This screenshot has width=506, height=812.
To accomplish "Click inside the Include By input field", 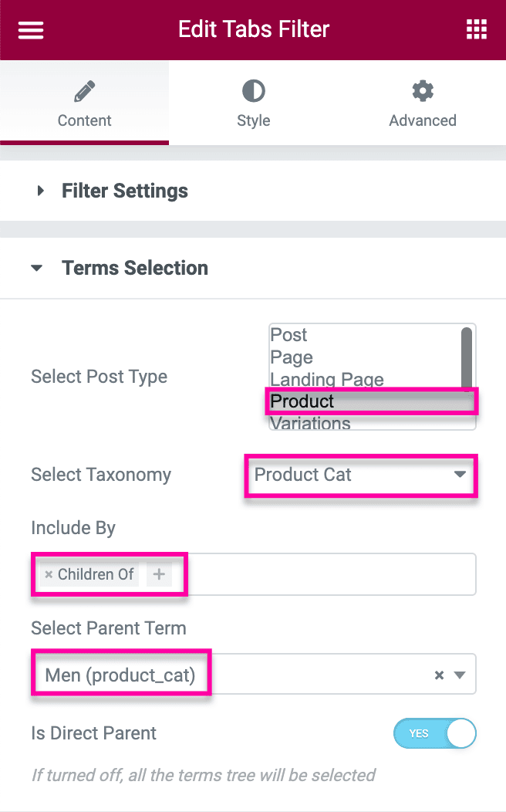I will point(324,574).
